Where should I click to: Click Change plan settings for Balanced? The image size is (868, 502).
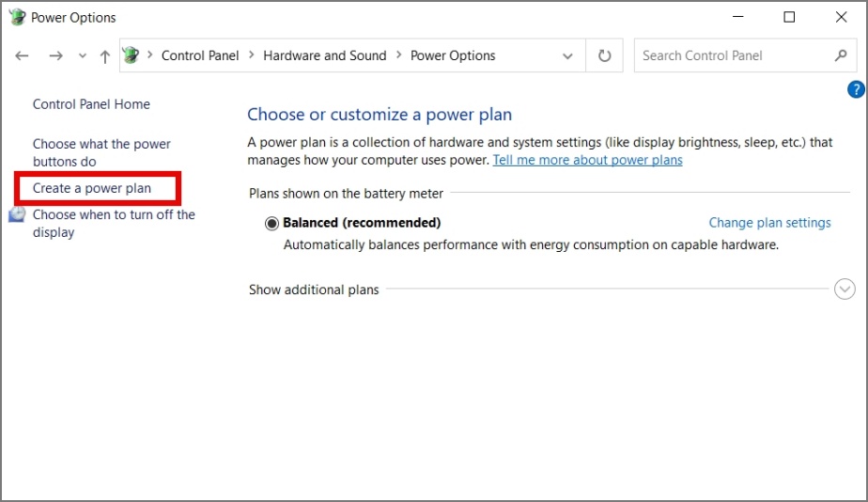pyautogui.click(x=769, y=223)
